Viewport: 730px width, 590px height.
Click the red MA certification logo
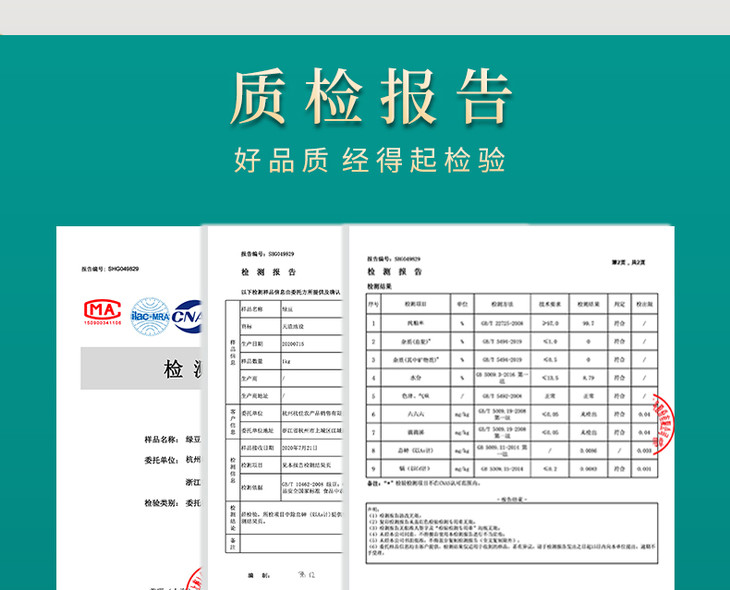101,312
